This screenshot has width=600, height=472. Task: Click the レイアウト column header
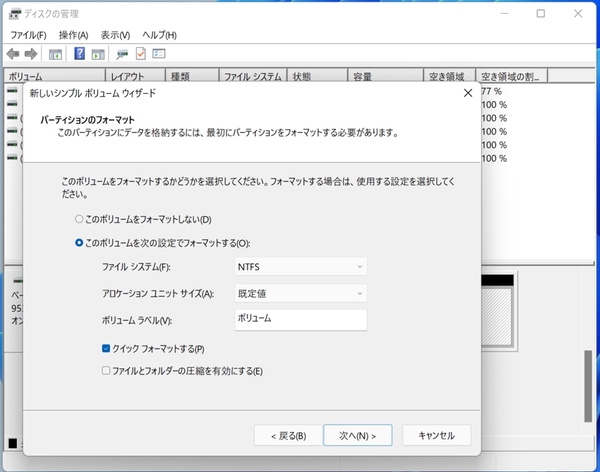(135, 76)
